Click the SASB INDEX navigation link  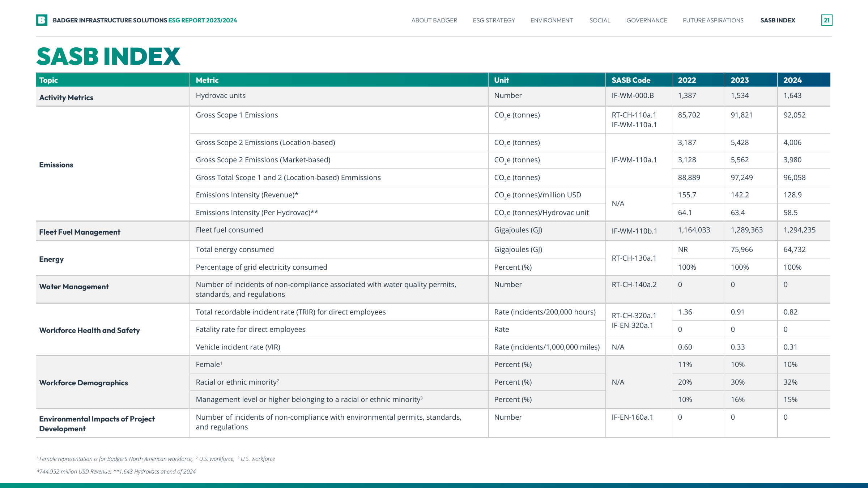778,20
